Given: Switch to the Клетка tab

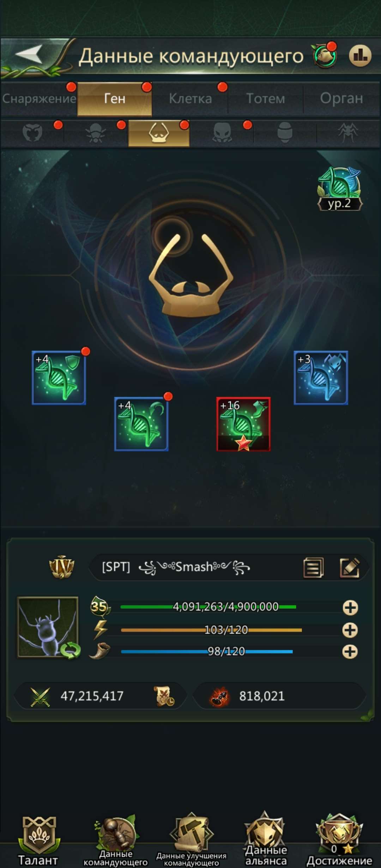Looking at the screenshot, I should click(190, 99).
